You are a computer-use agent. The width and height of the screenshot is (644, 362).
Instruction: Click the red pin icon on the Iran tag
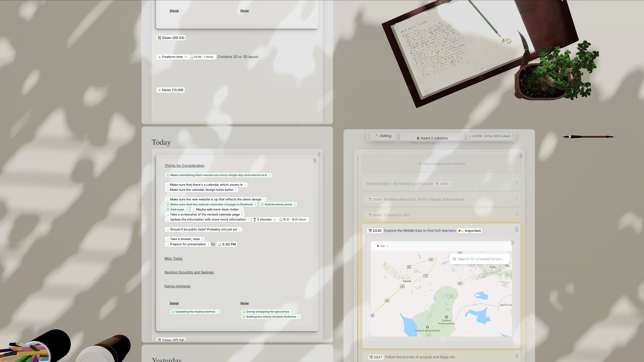[378, 246]
